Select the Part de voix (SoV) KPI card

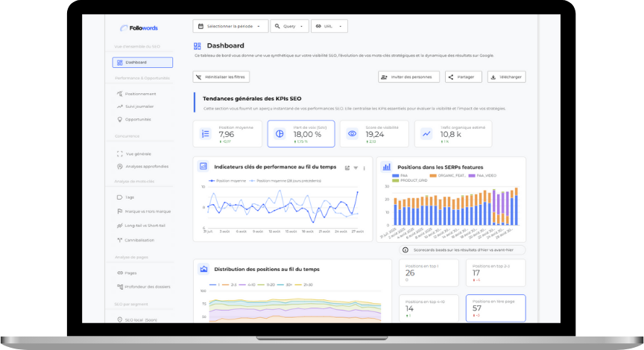click(300, 134)
